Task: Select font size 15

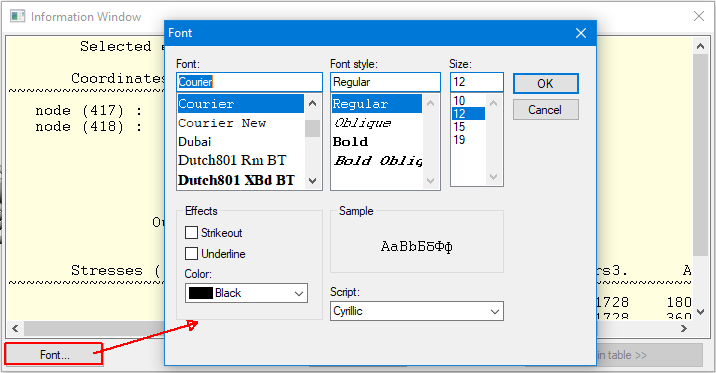Action: pyautogui.click(x=468, y=126)
